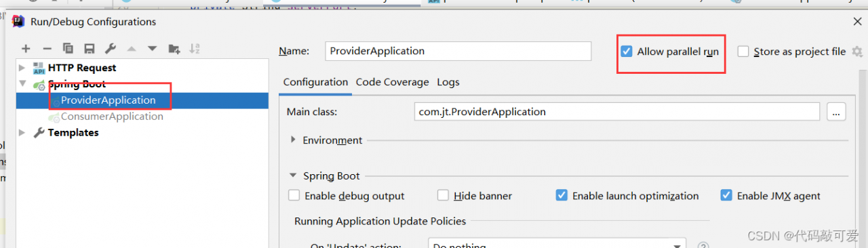868x248 pixels.
Task: Expand the Environment section
Action: (x=293, y=140)
